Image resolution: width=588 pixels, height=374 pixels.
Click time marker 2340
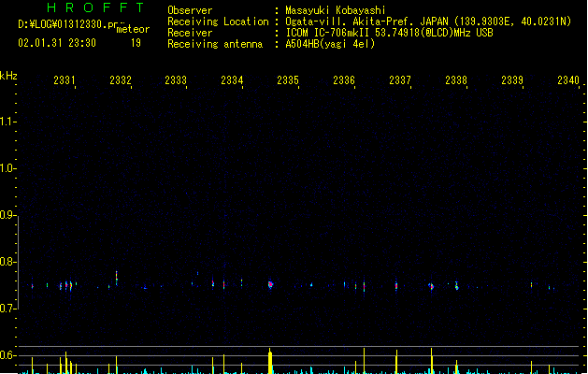tap(568, 79)
